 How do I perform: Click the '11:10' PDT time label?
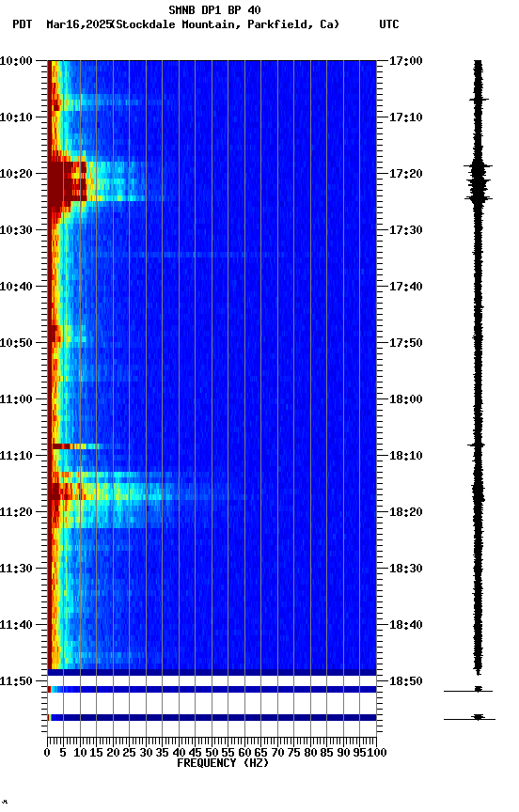(x=16, y=456)
